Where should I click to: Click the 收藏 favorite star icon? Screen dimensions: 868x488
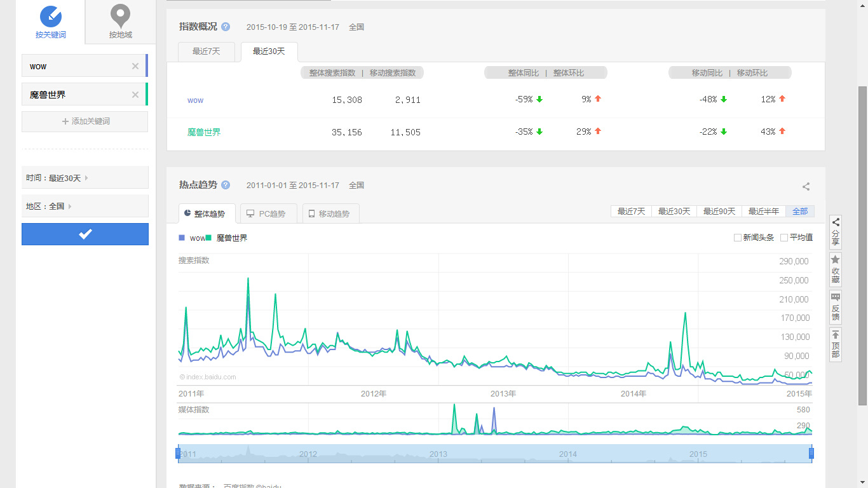coord(834,268)
